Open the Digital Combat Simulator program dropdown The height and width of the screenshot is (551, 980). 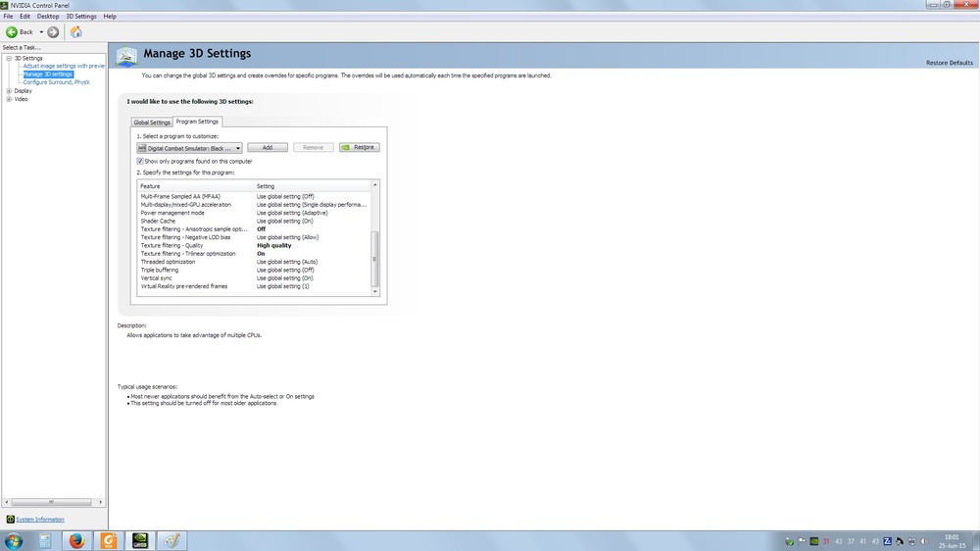tap(189, 148)
